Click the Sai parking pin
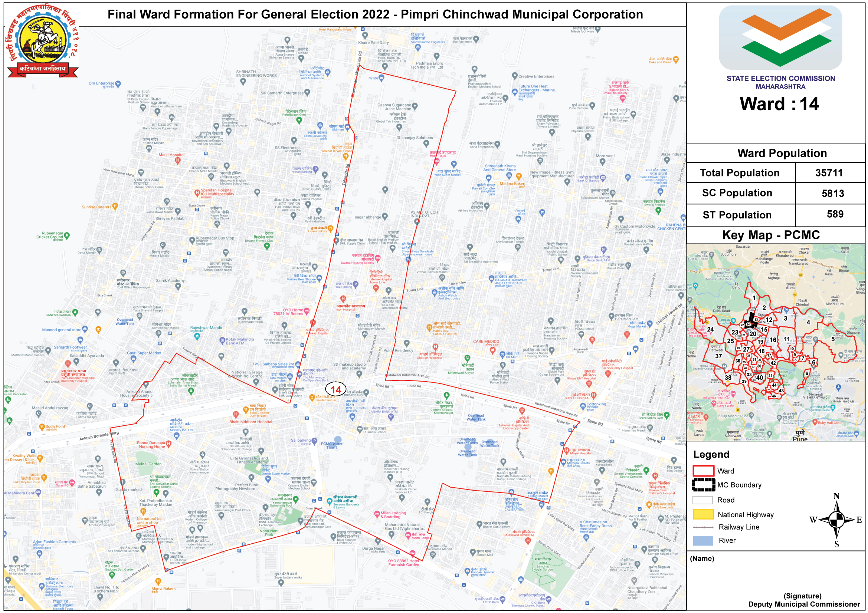The height and width of the screenshot is (613, 868). [314, 441]
